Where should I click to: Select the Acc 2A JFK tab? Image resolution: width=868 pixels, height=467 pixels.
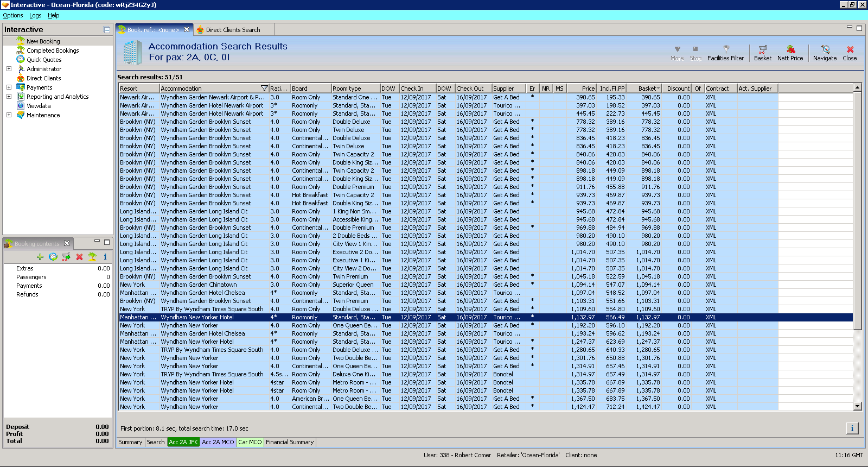click(183, 442)
